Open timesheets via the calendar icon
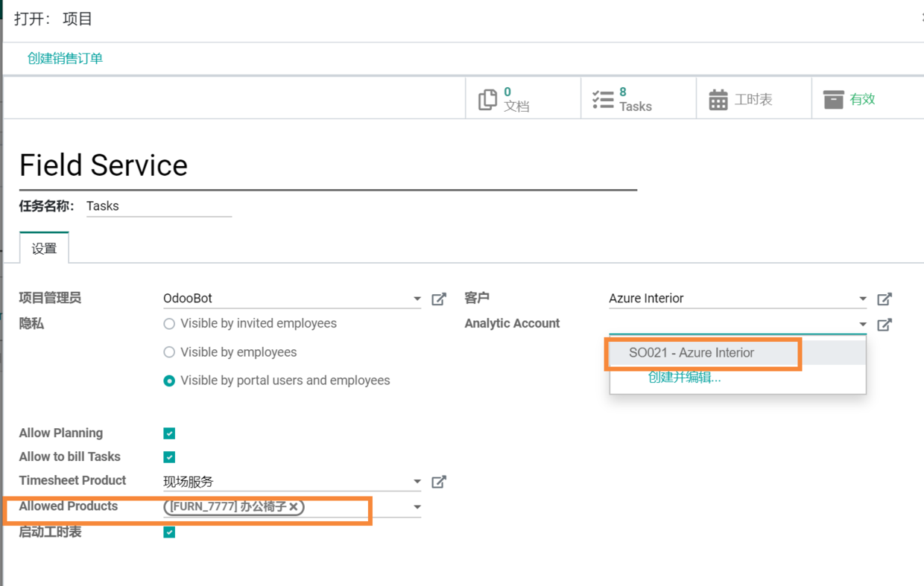 point(718,99)
